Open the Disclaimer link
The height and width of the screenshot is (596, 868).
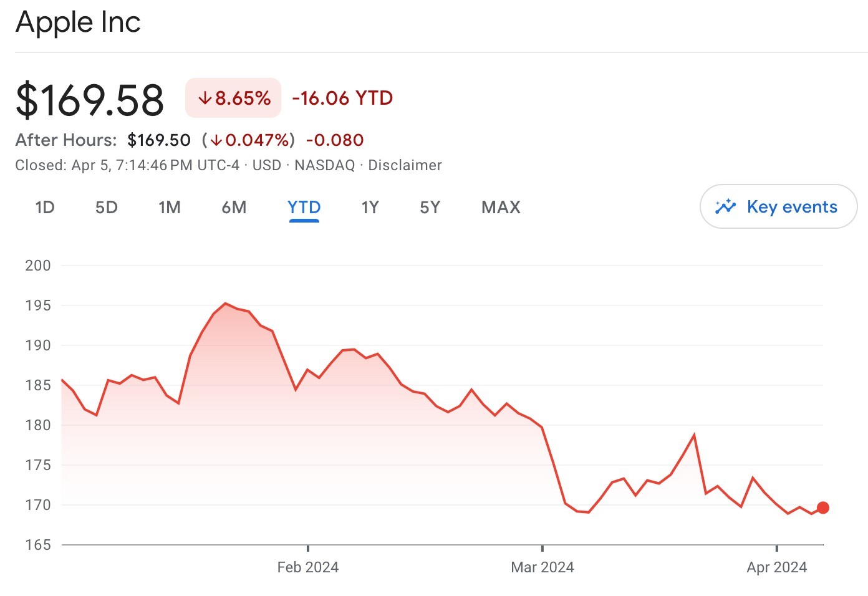405,165
